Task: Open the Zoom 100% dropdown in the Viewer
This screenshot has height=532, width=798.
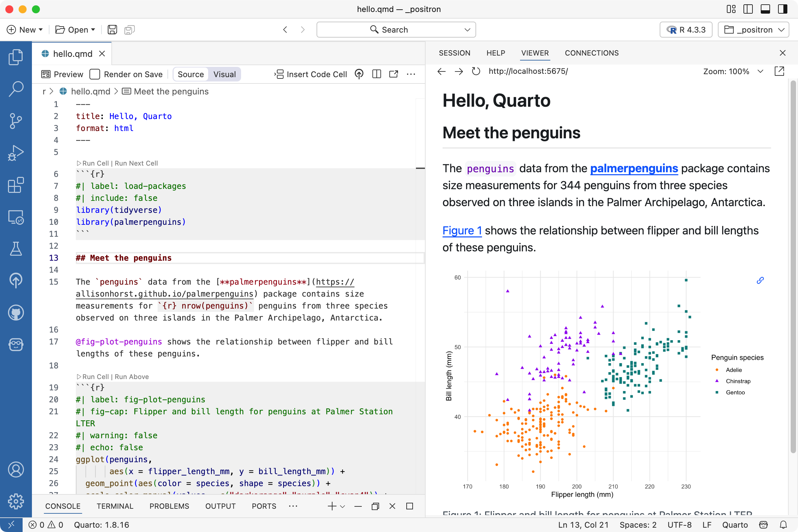Action: coord(760,71)
